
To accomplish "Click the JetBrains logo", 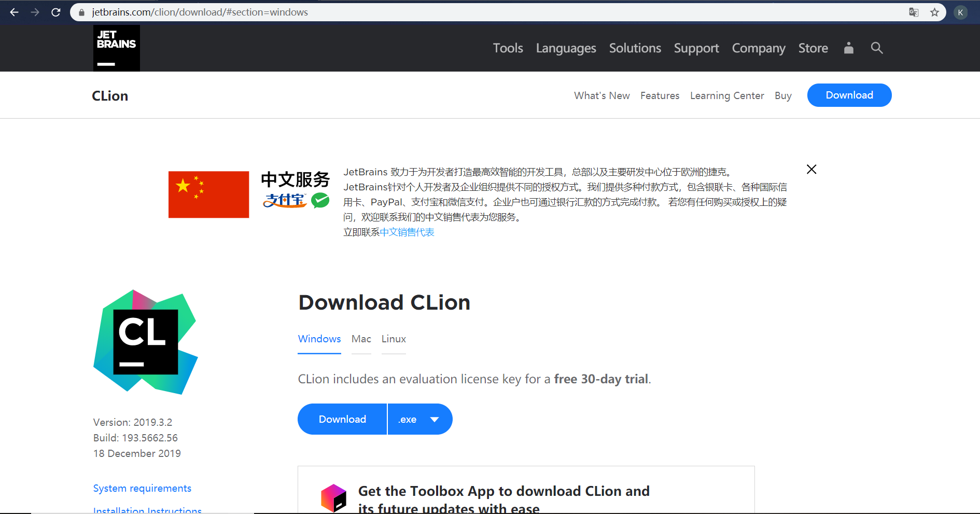I will (x=116, y=48).
